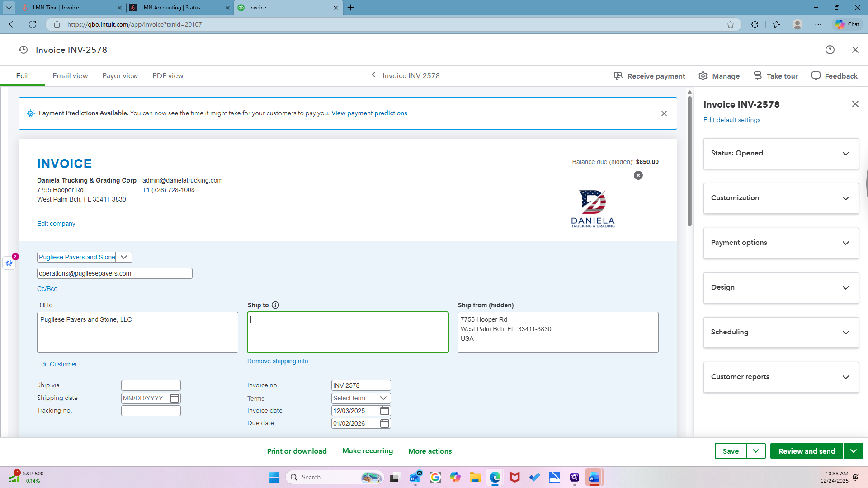This screenshot has height=488, width=868.
Task: Open Outlook from the taskbar
Action: click(415, 477)
